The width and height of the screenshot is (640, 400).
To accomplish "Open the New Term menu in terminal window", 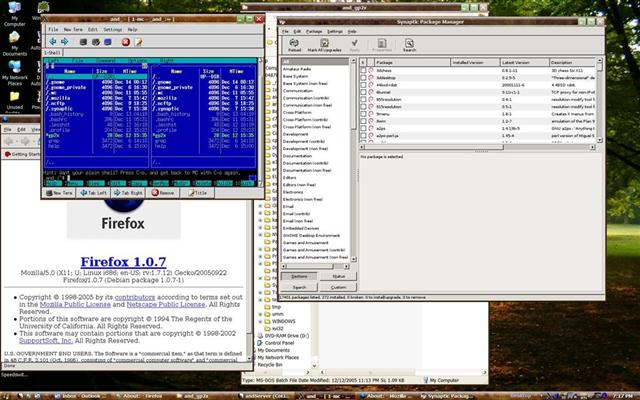I will click(73, 29).
